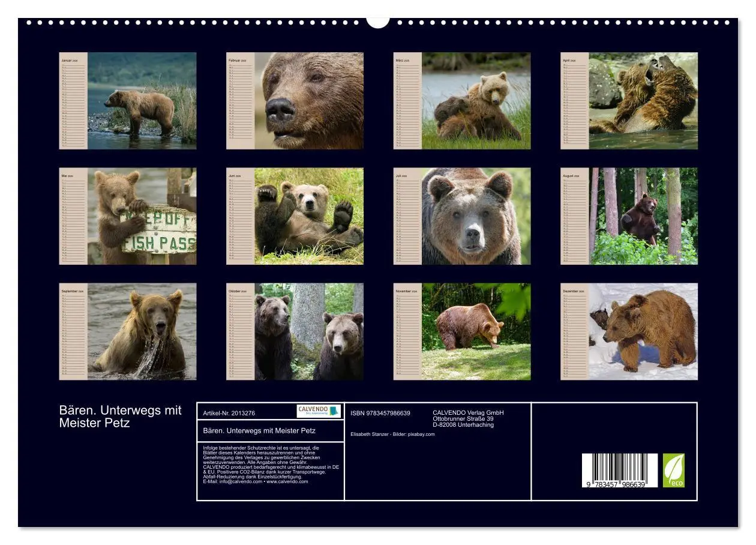This screenshot has width=756, height=545.
Task: Select the November bear grazing on grass
Action: point(476,331)
